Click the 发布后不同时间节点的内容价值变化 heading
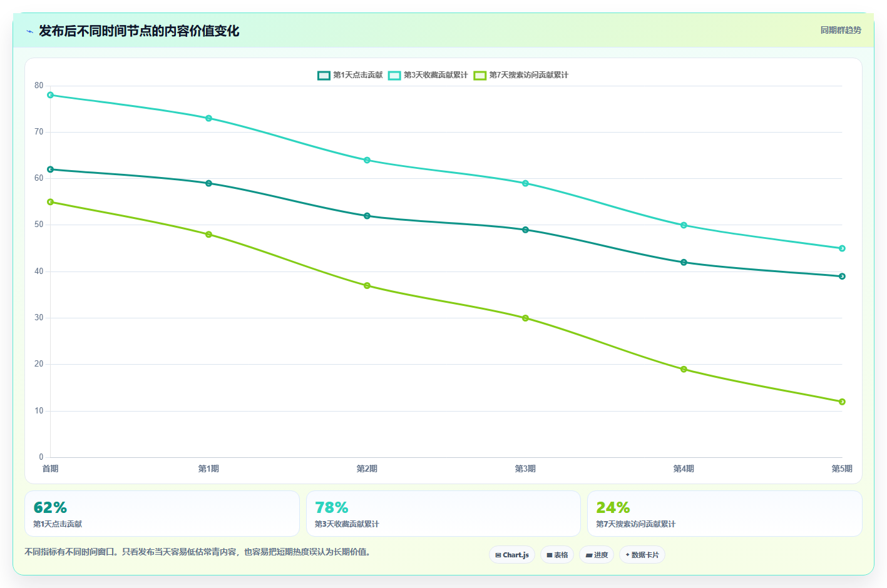Image resolution: width=887 pixels, height=588 pixels. coord(139,31)
